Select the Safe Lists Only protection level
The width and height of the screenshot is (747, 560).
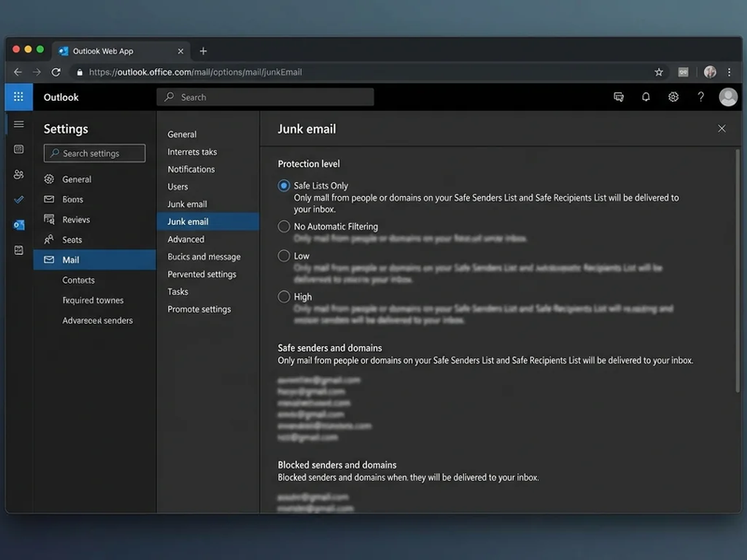click(x=283, y=186)
